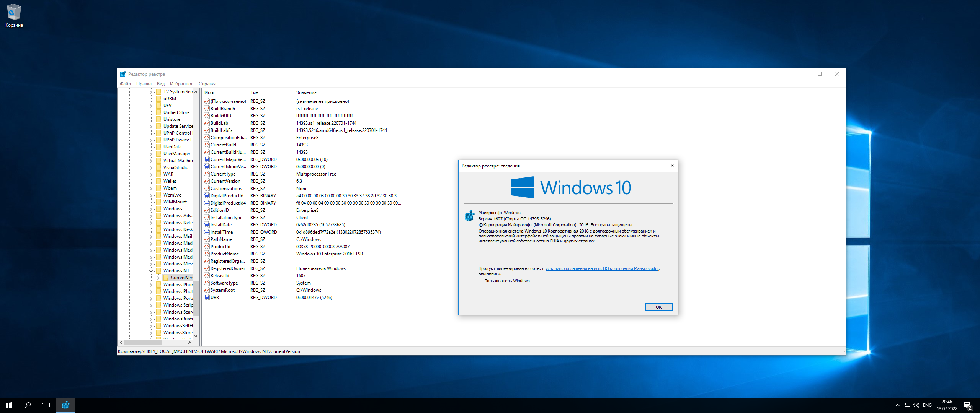Viewport: 980px width, 413px height.
Task: Expand the Update Service tree node
Action: pos(151,126)
